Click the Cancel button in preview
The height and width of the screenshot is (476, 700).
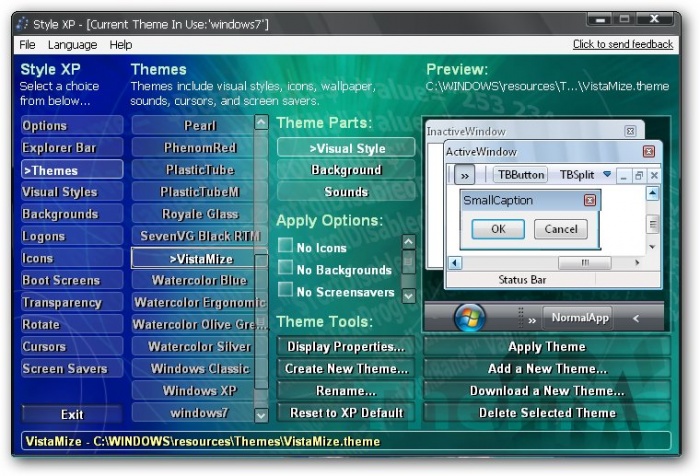click(561, 229)
